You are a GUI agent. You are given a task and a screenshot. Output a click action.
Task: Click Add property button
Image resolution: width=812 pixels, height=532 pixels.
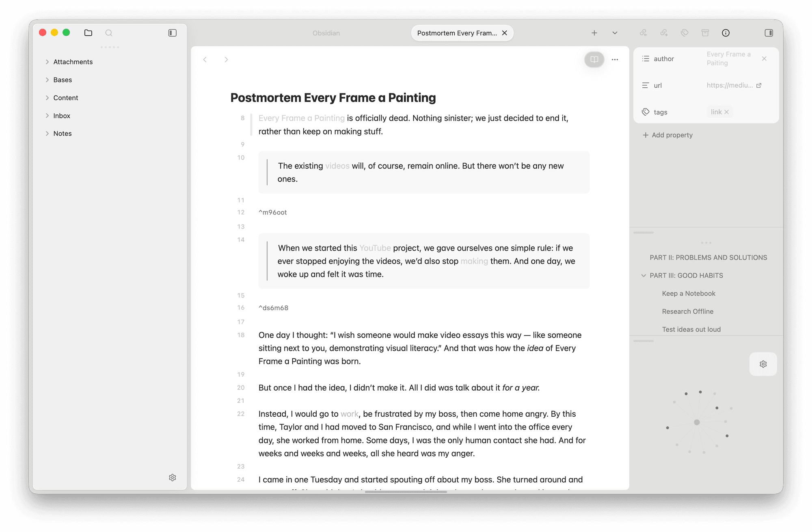pyautogui.click(x=668, y=135)
